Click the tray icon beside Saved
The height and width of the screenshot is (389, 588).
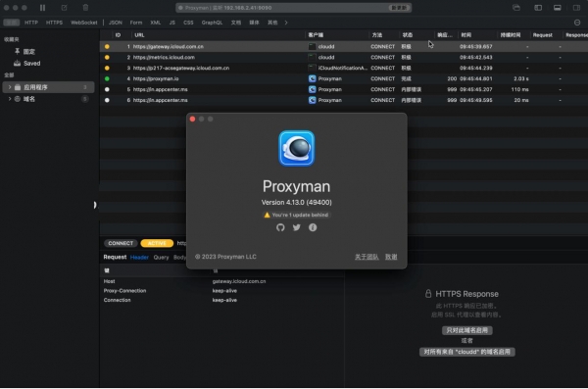(x=17, y=63)
